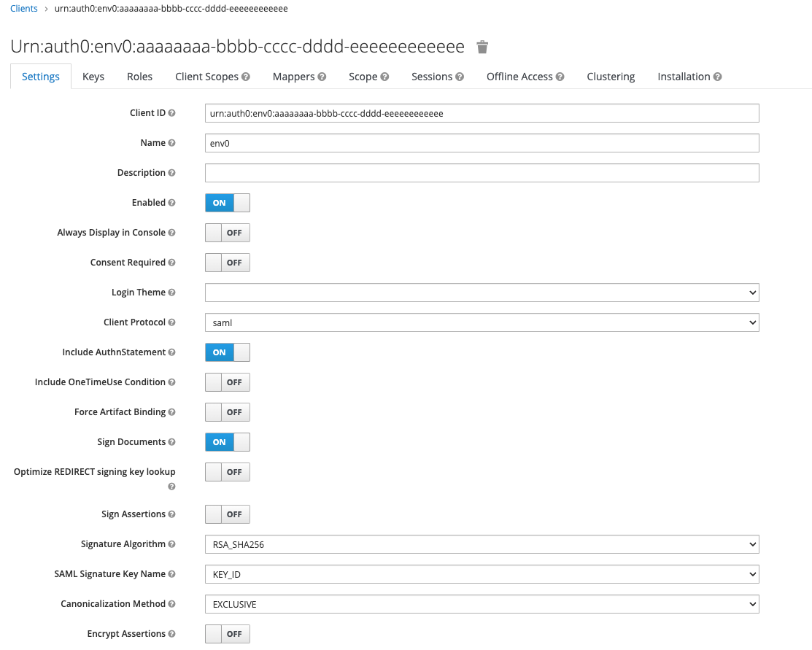Show help for Optimize REDIRECT signing key lookup
This screenshot has width=812, height=650.
171,487
